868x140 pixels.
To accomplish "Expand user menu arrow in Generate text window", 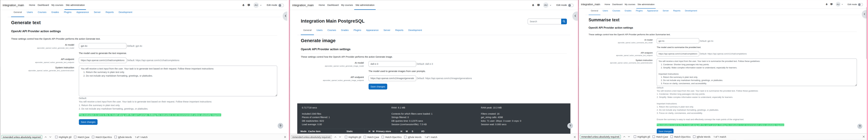I will [x=261, y=5].
